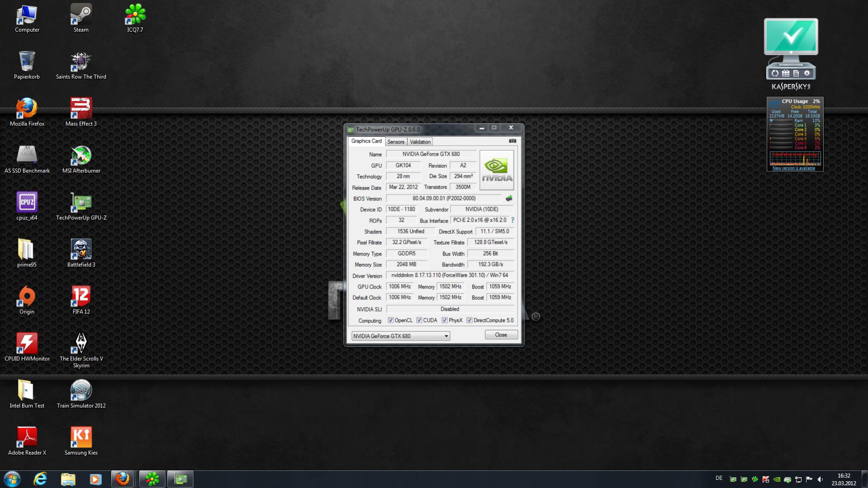Open Steam desktop shortcut

tap(81, 19)
